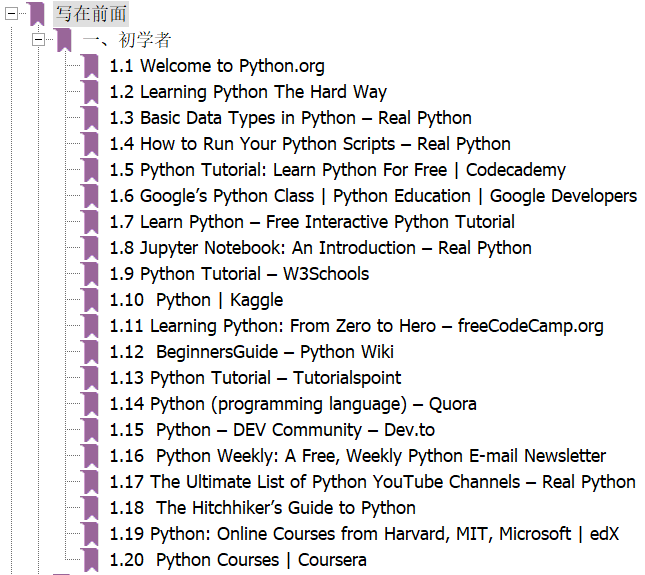Click bookmark icon for 1.18 Hitchhiker's Guide
This screenshot has width=645, height=575.
click(x=91, y=508)
